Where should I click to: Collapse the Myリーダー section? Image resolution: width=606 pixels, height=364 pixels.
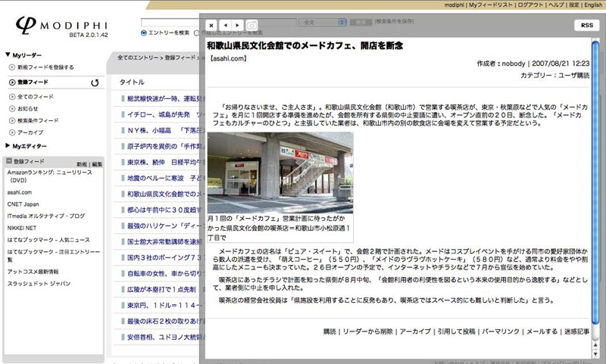pyautogui.click(x=8, y=54)
